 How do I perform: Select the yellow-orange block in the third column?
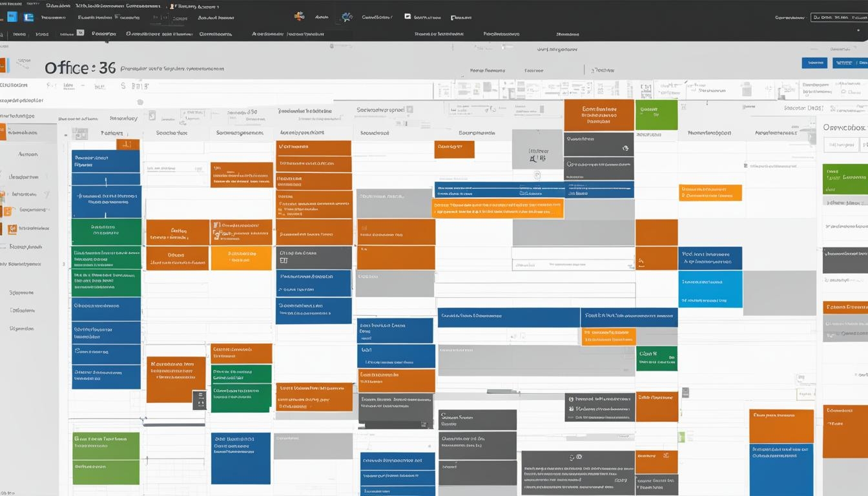(x=241, y=258)
